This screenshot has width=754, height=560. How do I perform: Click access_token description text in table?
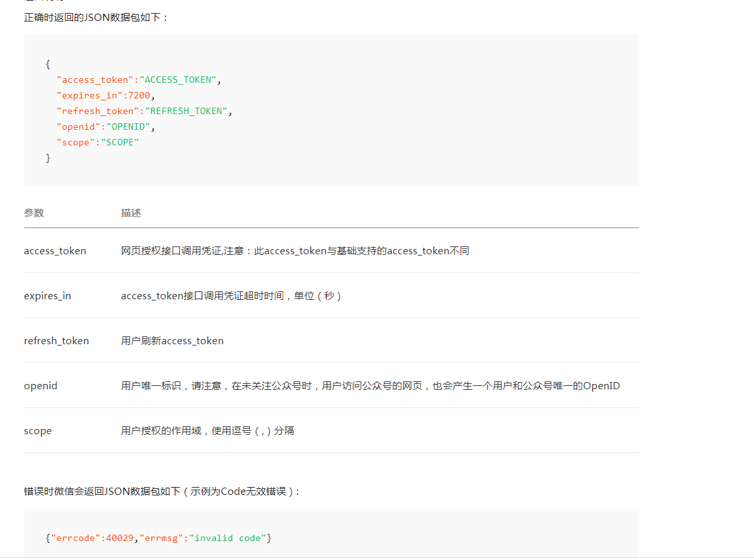[x=295, y=250]
